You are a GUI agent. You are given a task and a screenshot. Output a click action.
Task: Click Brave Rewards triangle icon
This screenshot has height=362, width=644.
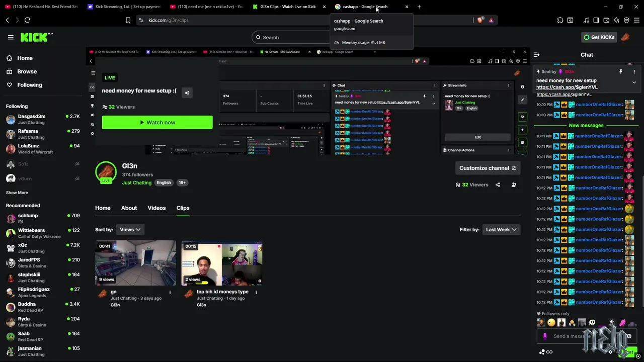pos(491,20)
